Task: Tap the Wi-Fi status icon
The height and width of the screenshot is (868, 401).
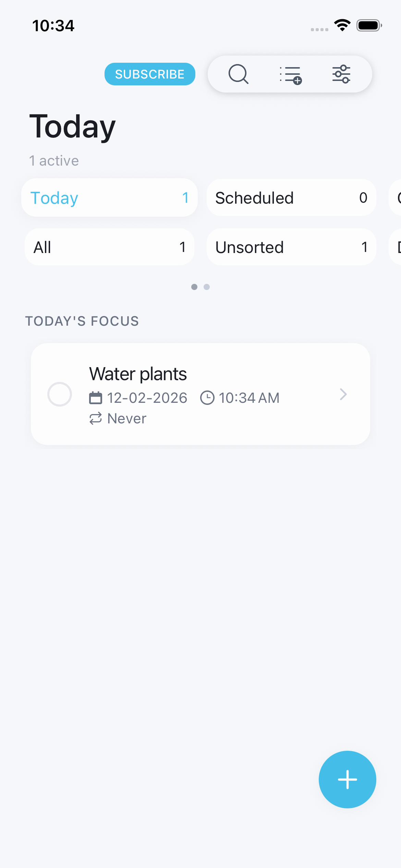Action: (x=342, y=25)
